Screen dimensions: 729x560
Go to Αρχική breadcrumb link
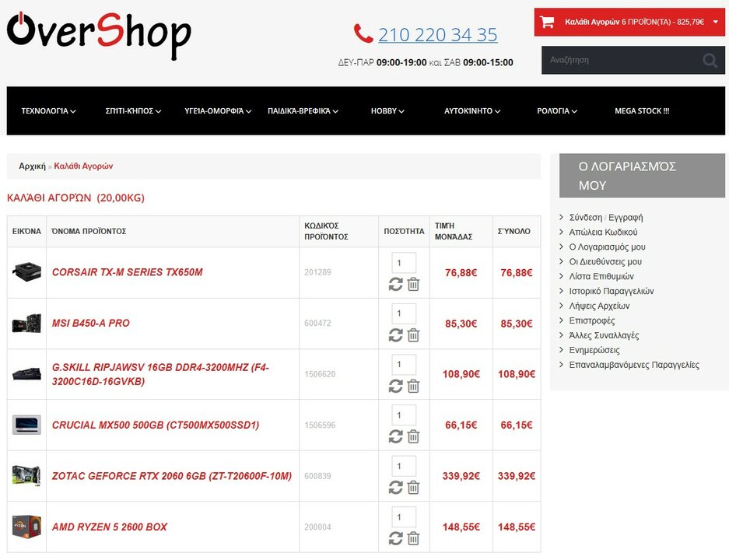[32, 166]
